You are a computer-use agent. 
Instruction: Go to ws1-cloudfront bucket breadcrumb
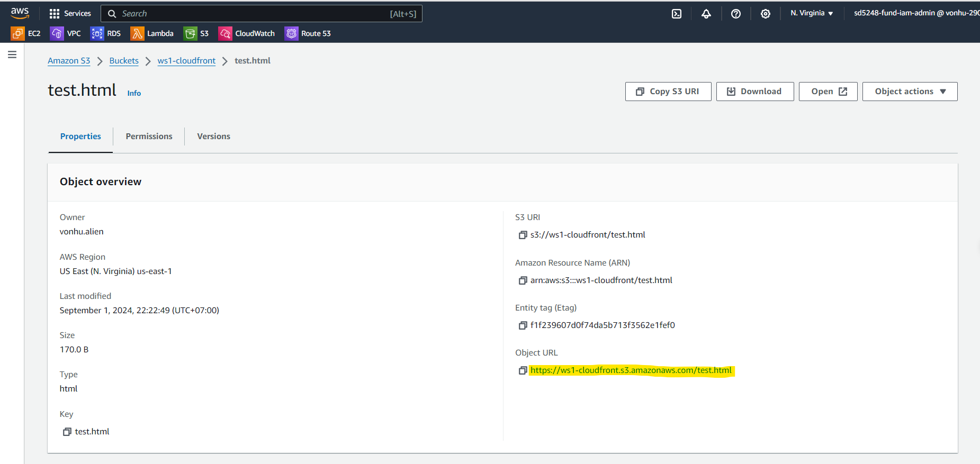click(186, 61)
